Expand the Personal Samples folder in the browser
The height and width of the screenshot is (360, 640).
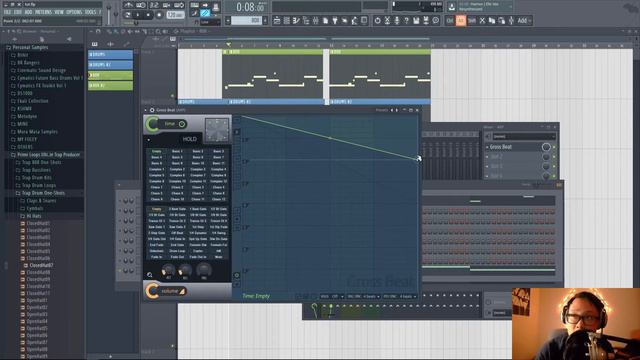click(x=30, y=47)
